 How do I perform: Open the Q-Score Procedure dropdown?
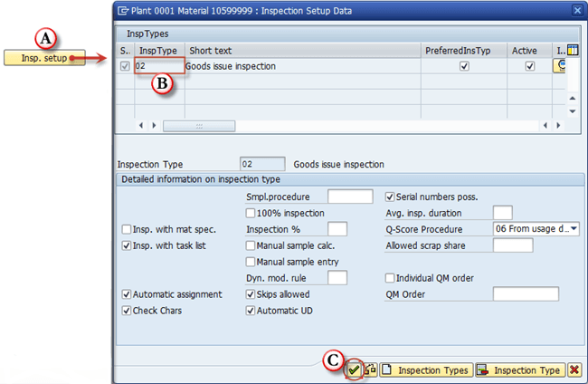pos(574,229)
